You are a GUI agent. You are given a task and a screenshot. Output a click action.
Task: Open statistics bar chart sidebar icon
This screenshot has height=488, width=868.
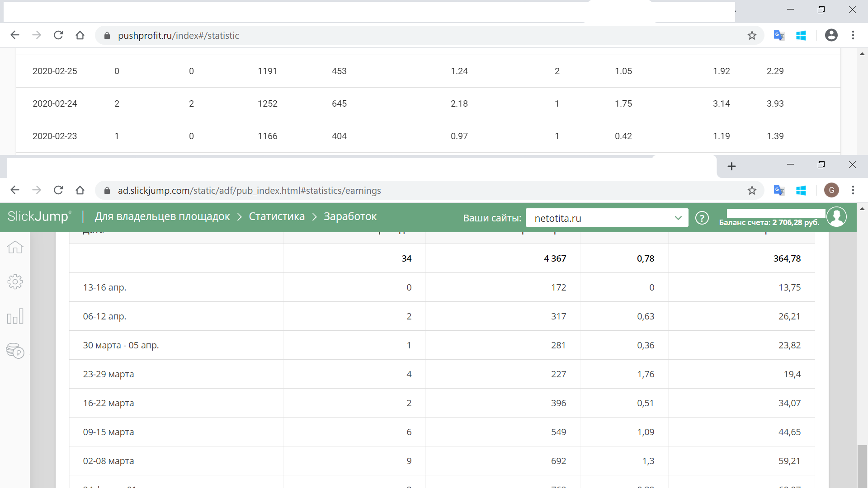15,316
